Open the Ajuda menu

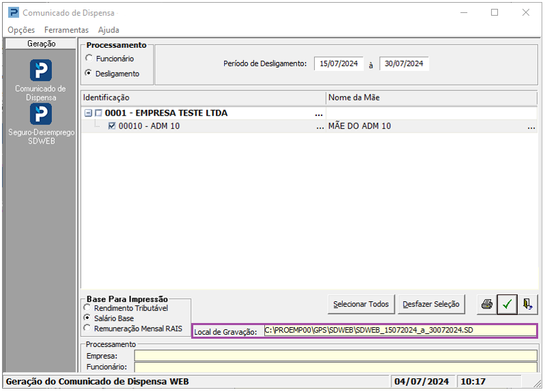coord(109,30)
